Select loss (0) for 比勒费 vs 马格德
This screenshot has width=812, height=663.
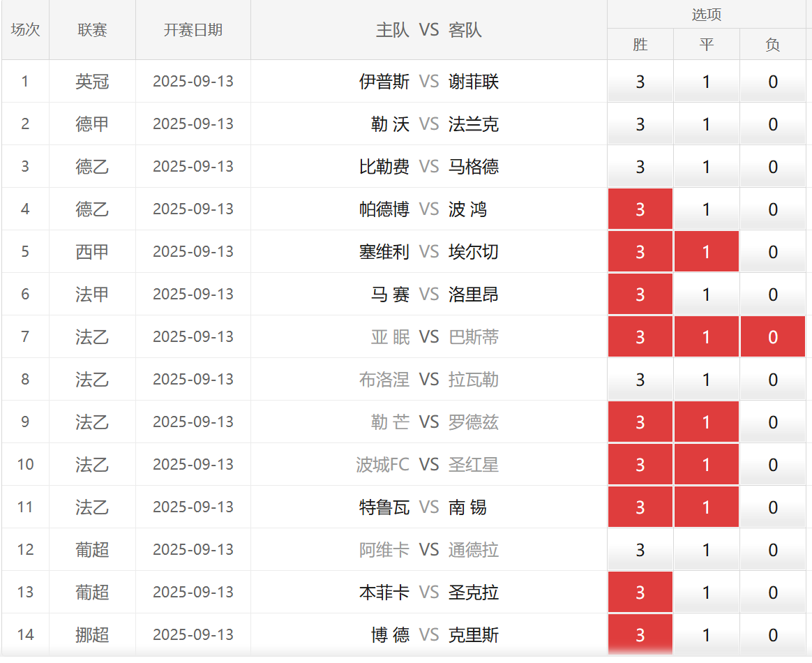click(x=773, y=166)
